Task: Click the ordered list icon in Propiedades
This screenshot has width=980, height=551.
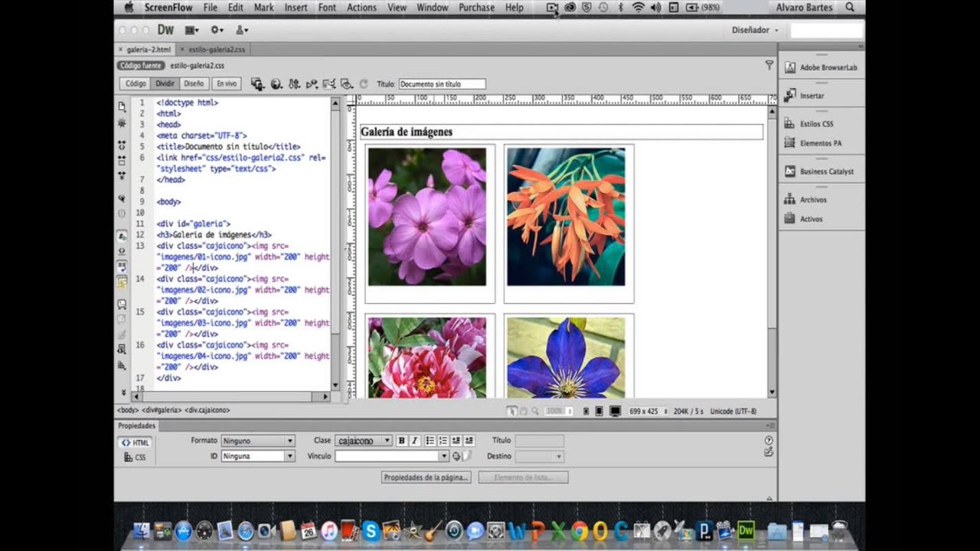Action: [x=443, y=441]
